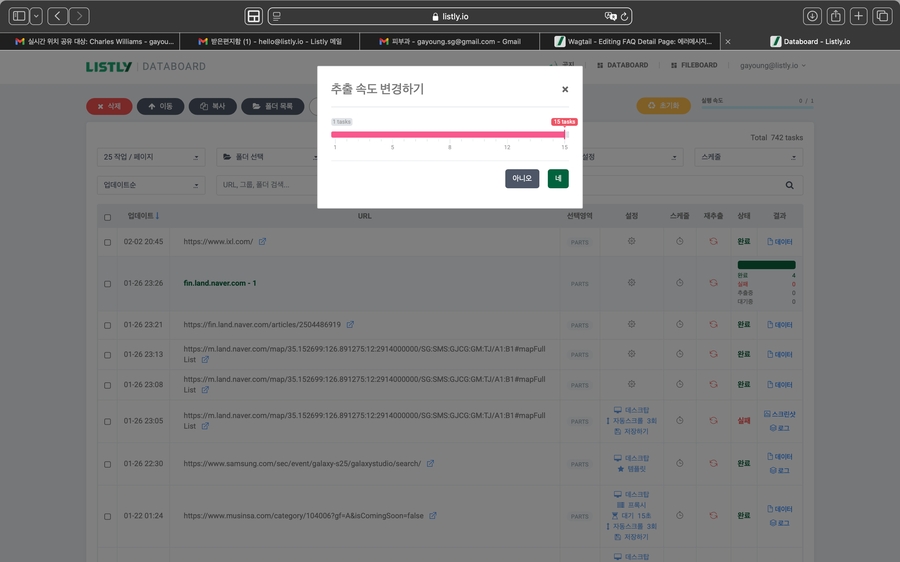Toggle the select-all checkbox in table header
The height and width of the screenshot is (562, 900).
click(107, 217)
